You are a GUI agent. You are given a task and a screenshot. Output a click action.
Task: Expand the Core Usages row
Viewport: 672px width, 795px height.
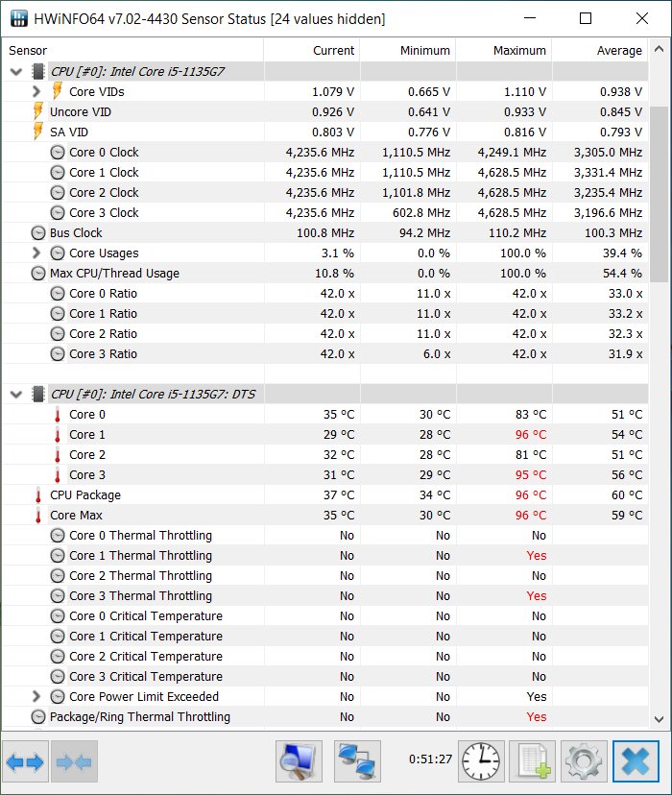[36, 253]
